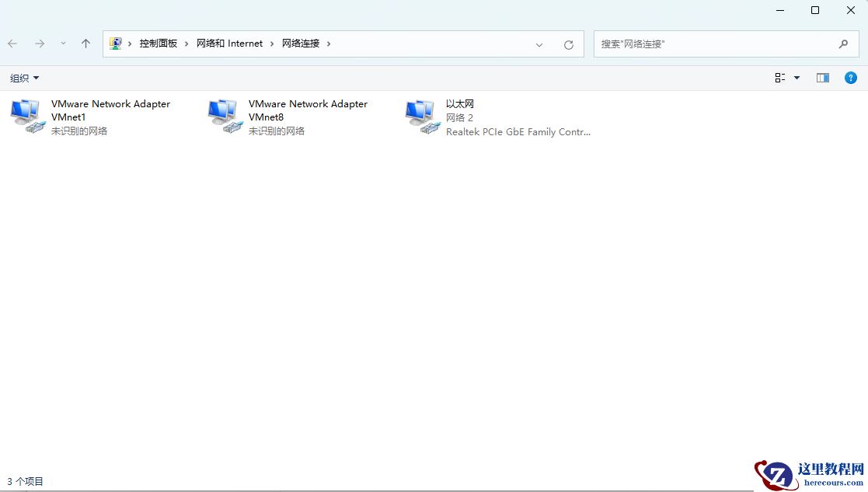Navigate to 控制面板 via the breadcrumb
This screenshot has height=492, width=868.
click(159, 43)
